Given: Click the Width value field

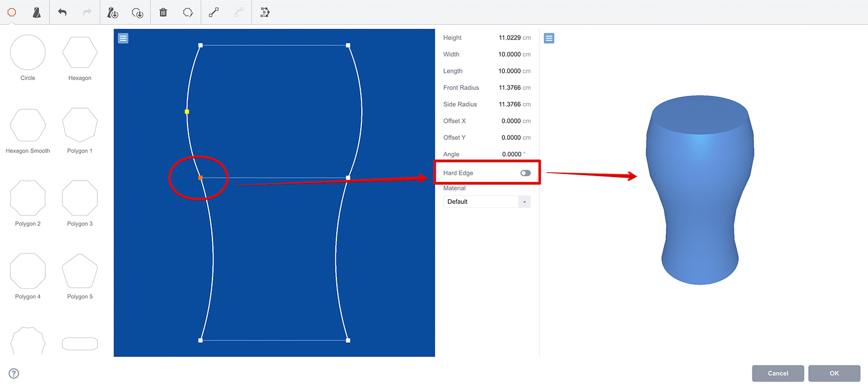Looking at the screenshot, I should point(509,55).
